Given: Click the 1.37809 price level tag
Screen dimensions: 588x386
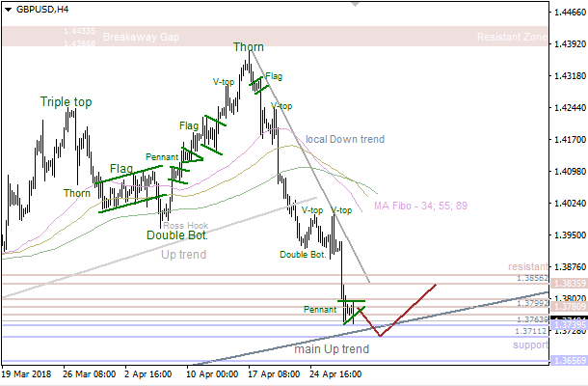Looking at the screenshot, I should [567, 308].
